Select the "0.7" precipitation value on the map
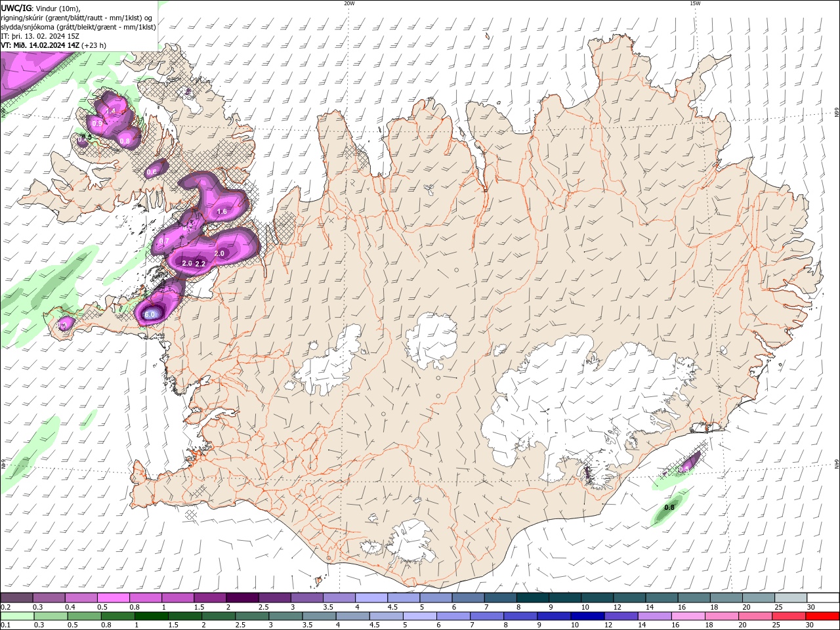This screenshot has width=840, height=630. coord(164,241)
